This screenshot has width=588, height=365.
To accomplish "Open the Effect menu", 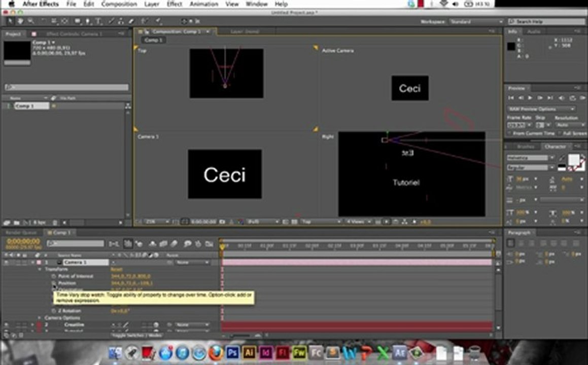I will pos(175,4).
